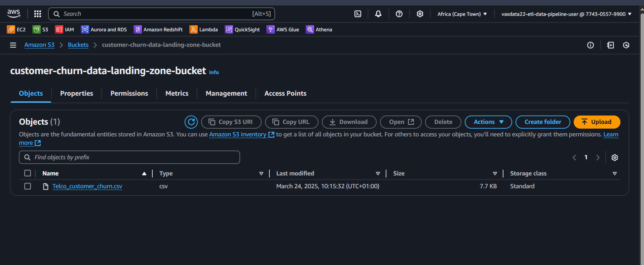The width and height of the screenshot is (644, 265).
Task: Click the orange Upload button
Action: point(597,122)
